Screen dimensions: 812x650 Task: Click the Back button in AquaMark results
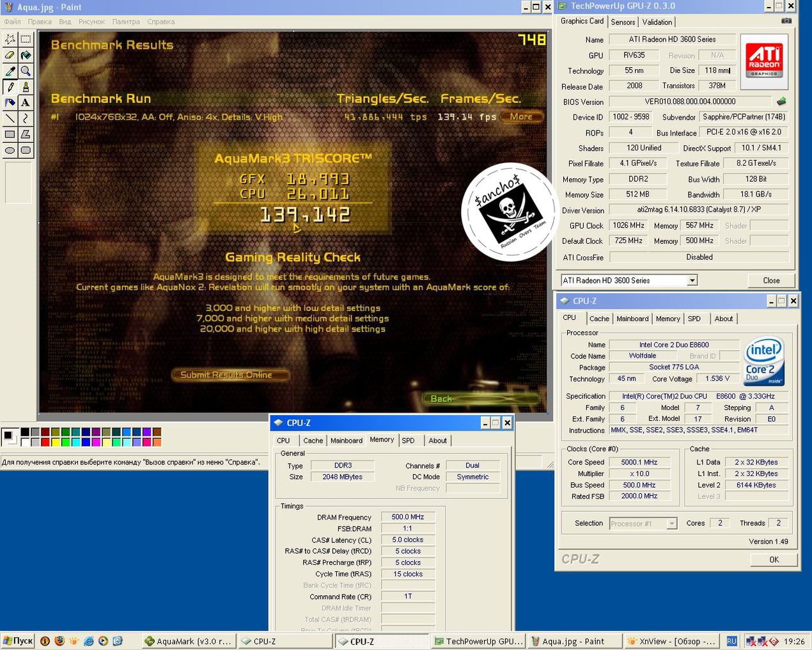[481, 399]
